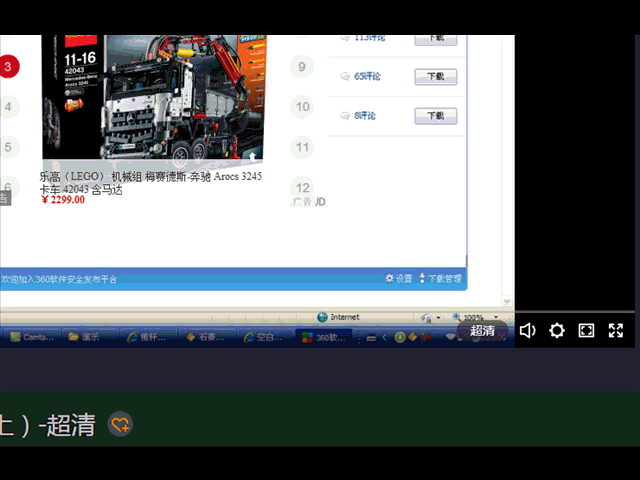The height and width of the screenshot is (480, 640).
Task: Switch to 石麦... taskbar window
Action: point(205,337)
